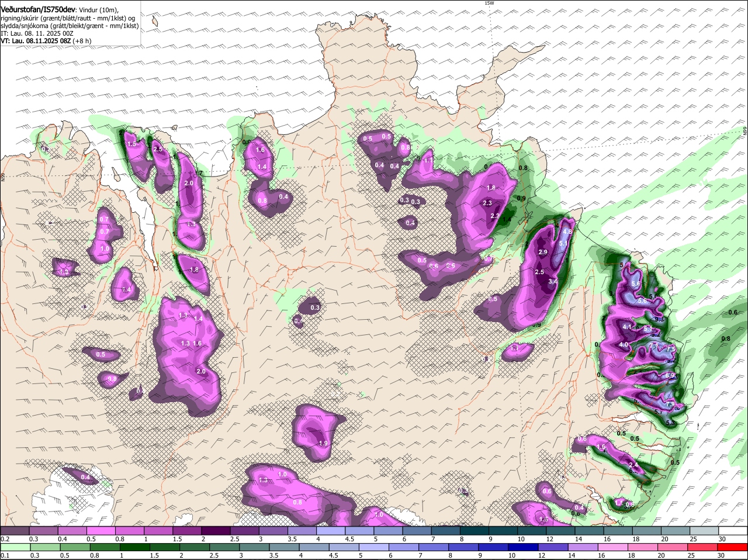Click the VT: Lau. 08.11.2025 08Z (+8 h) line
This screenshot has height=560, width=748.
pyautogui.click(x=46, y=42)
